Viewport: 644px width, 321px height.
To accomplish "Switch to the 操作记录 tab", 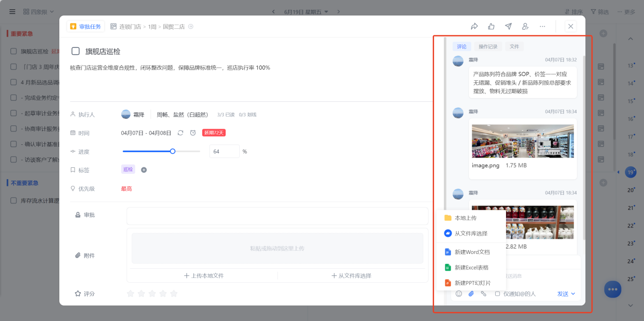I will 488,46.
